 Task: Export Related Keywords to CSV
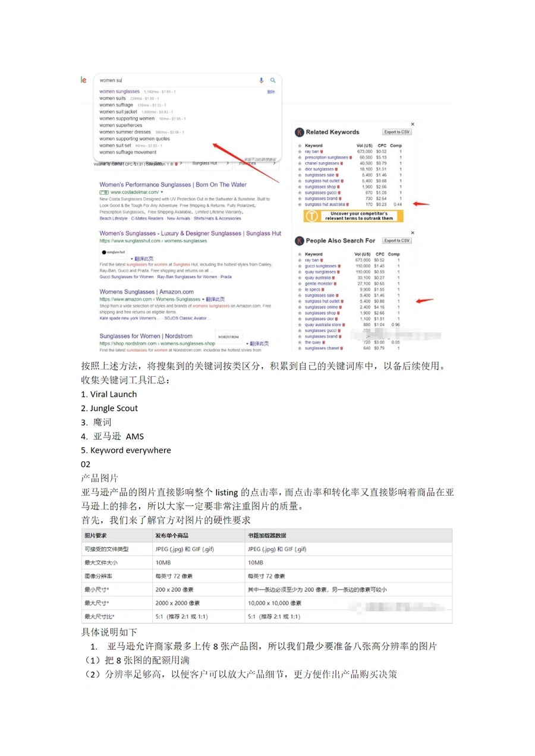pyautogui.click(x=396, y=132)
